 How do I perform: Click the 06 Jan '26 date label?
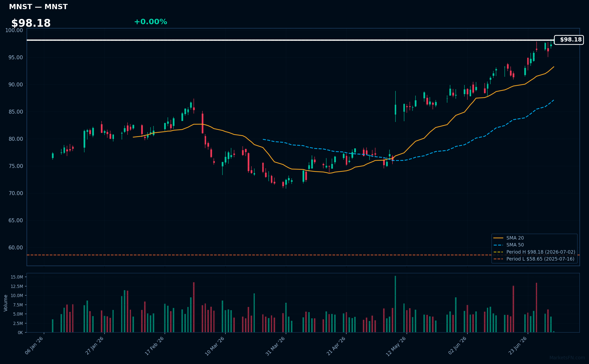pyautogui.click(x=34, y=346)
